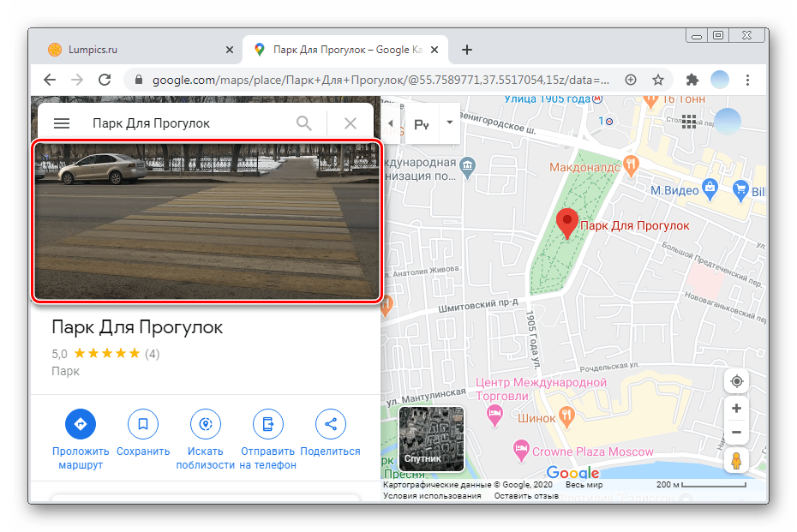This screenshot has height=532, width=797.
Task: Click the Искать поблизости nearby icon
Action: 206,424
